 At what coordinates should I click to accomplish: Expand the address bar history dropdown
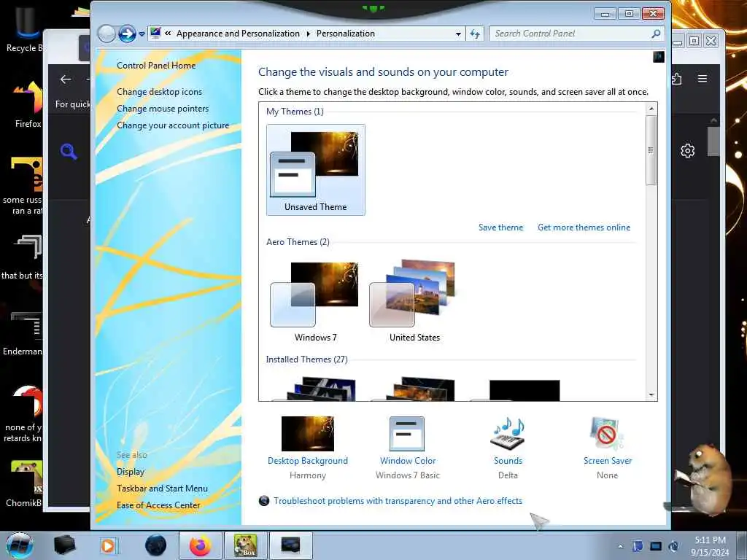pos(458,34)
